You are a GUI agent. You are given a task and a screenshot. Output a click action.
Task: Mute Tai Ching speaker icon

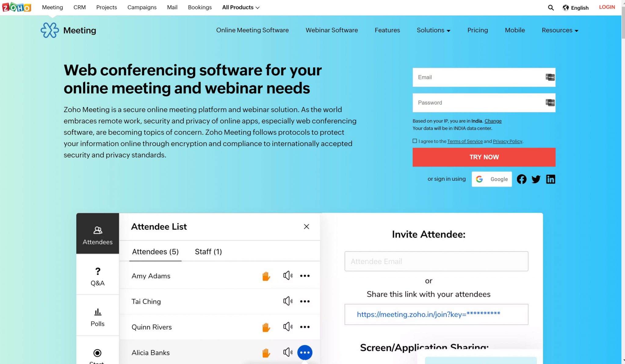(287, 301)
